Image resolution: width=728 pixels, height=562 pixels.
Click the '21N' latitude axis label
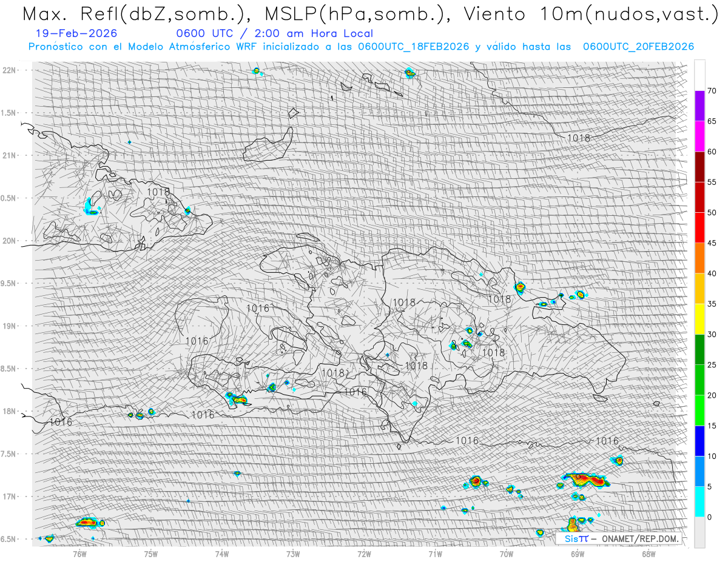[8, 156]
